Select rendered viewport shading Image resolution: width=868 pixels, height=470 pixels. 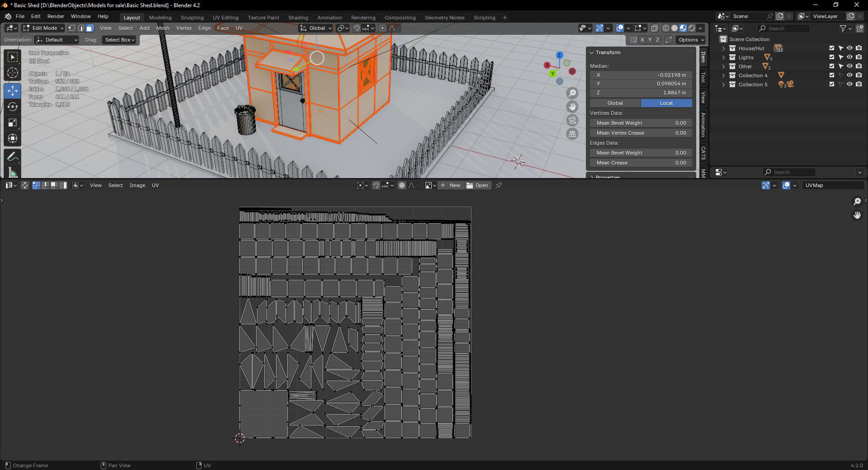coord(692,28)
